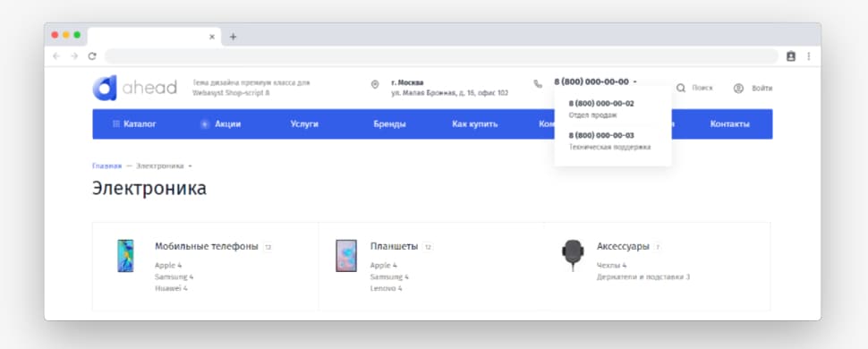The height and width of the screenshot is (349, 868).
Task: Focus the browser address bar
Action: click(441, 56)
